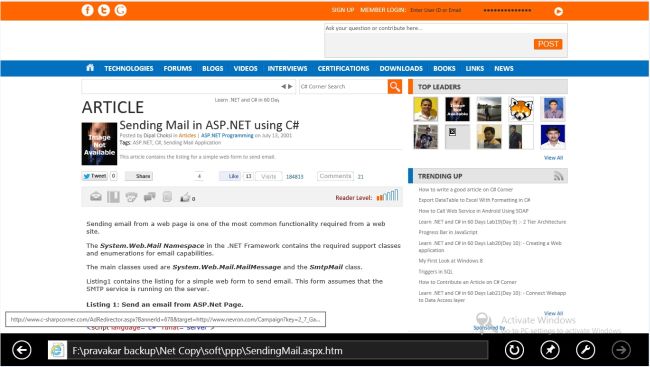
Task: Click the comments bubbles icon in article toolbar
Action: (x=149, y=197)
